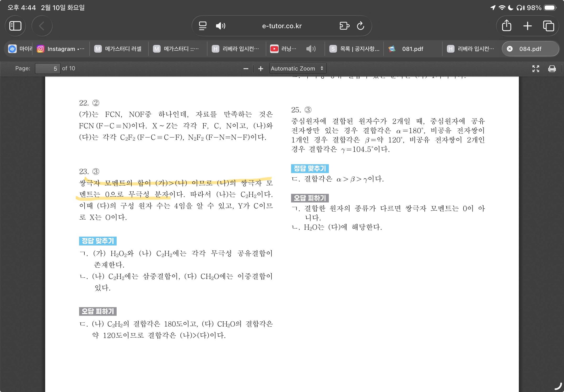The width and height of the screenshot is (564, 392).
Task: Enter PDF presentation fullscreen mode
Action: pyautogui.click(x=536, y=69)
